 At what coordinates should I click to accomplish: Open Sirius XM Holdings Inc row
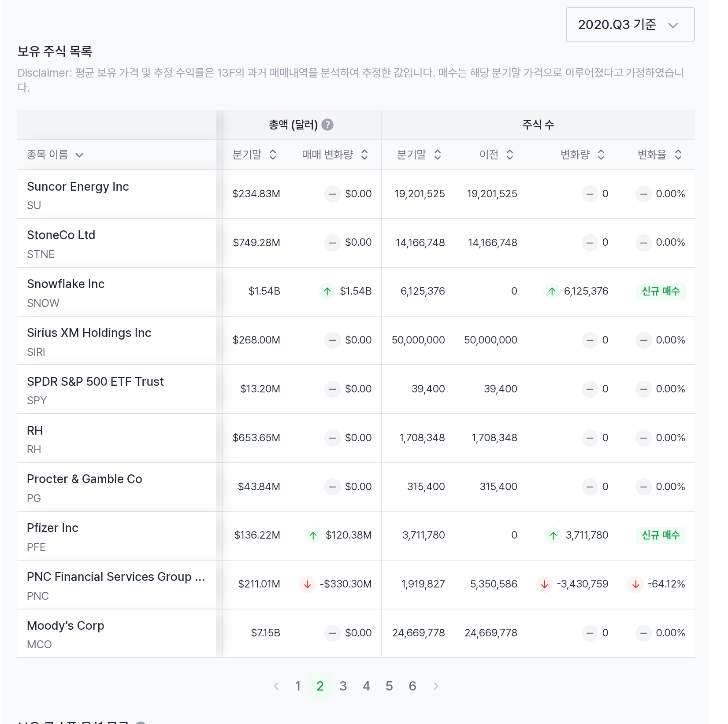(356, 341)
